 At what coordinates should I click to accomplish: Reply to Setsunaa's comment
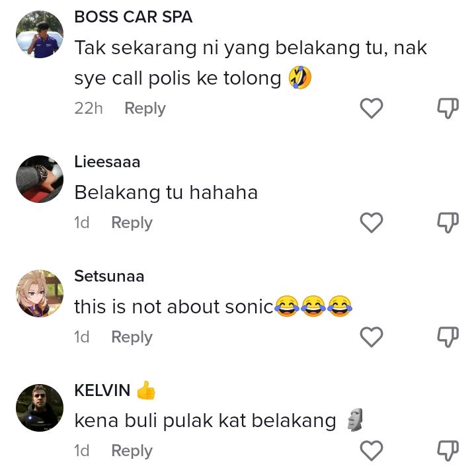coord(132,337)
